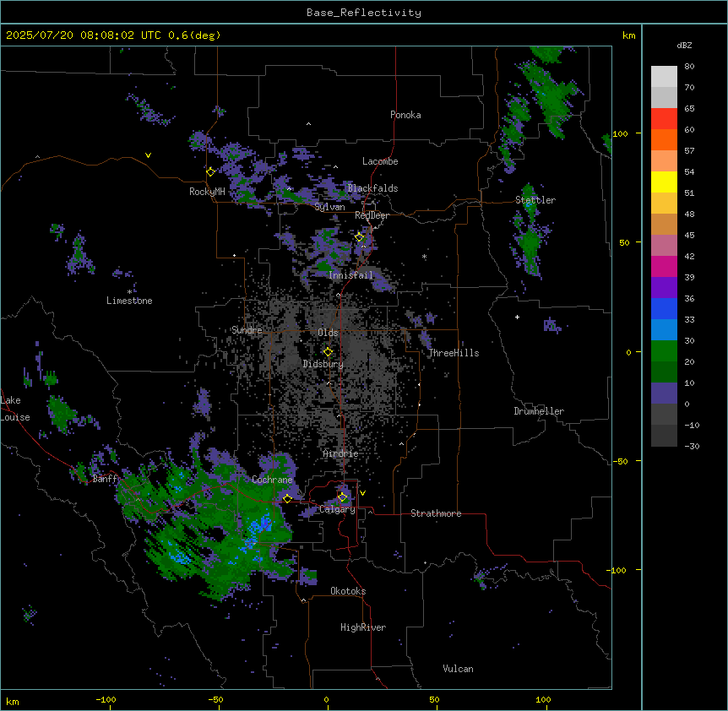728x711 pixels.
Task: Select the slate purple 10-0 dBZ legend band
Action: point(664,393)
